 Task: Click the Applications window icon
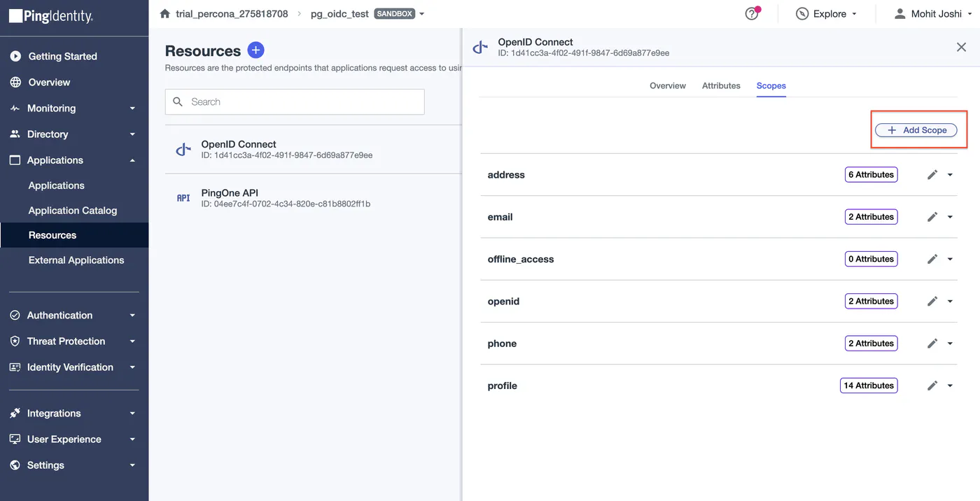[x=15, y=160]
